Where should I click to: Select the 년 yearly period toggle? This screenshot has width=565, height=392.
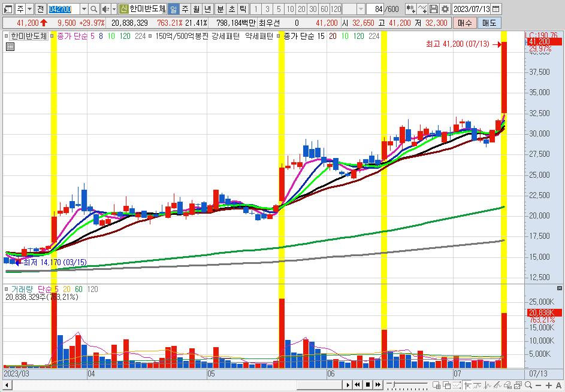207,9
